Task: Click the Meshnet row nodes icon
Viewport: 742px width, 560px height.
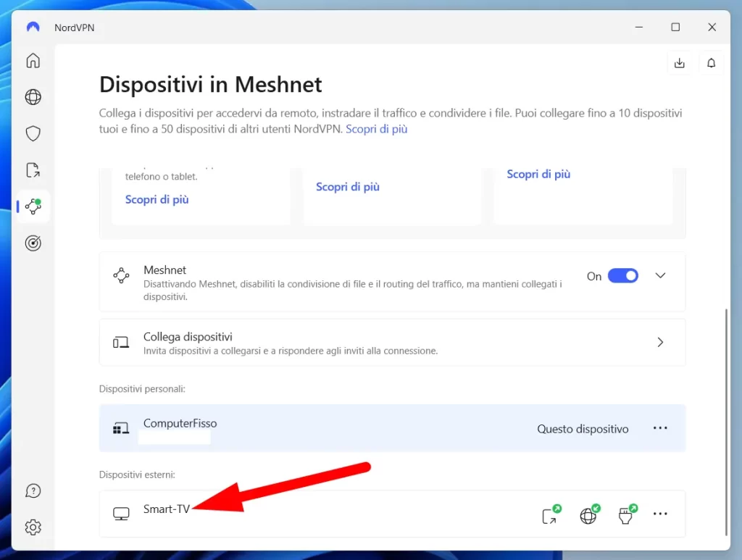Action: click(121, 275)
